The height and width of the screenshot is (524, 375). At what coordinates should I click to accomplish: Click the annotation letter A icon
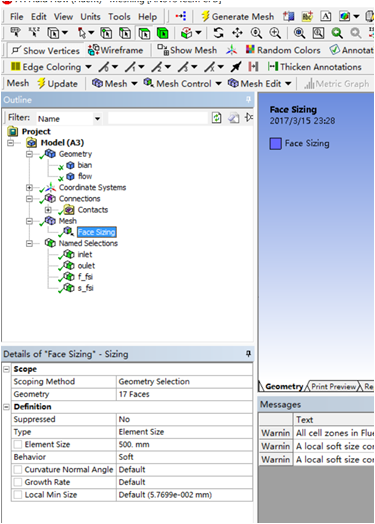(x=326, y=16)
